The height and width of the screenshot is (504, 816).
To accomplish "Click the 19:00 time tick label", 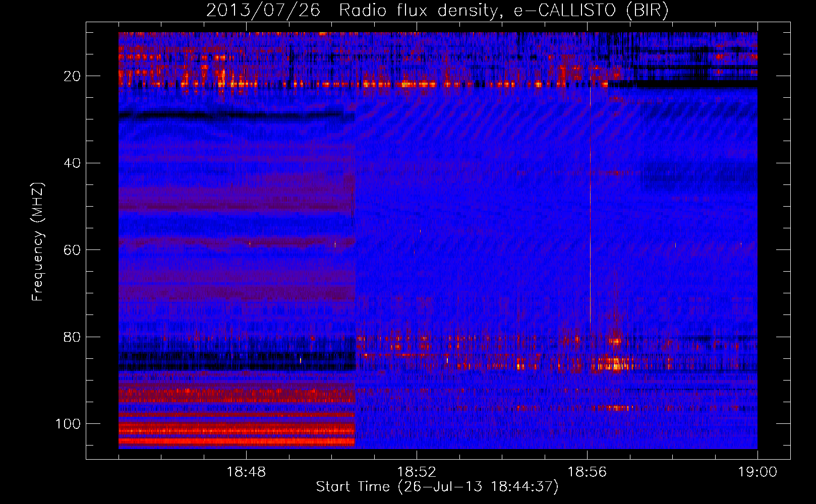I will pyautogui.click(x=757, y=472).
